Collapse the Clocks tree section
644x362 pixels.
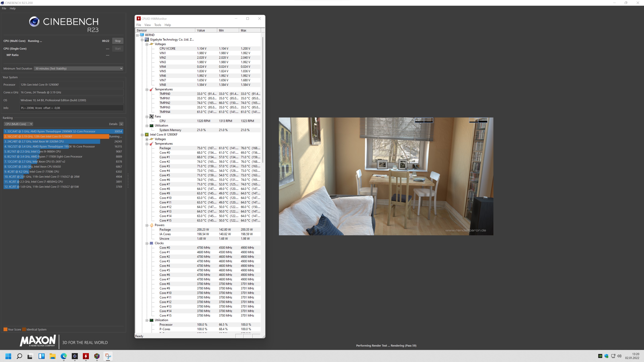click(x=147, y=243)
